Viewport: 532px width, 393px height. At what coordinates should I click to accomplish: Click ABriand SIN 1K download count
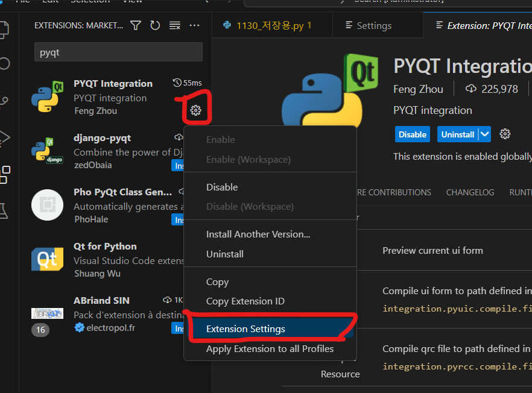click(173, 300)
